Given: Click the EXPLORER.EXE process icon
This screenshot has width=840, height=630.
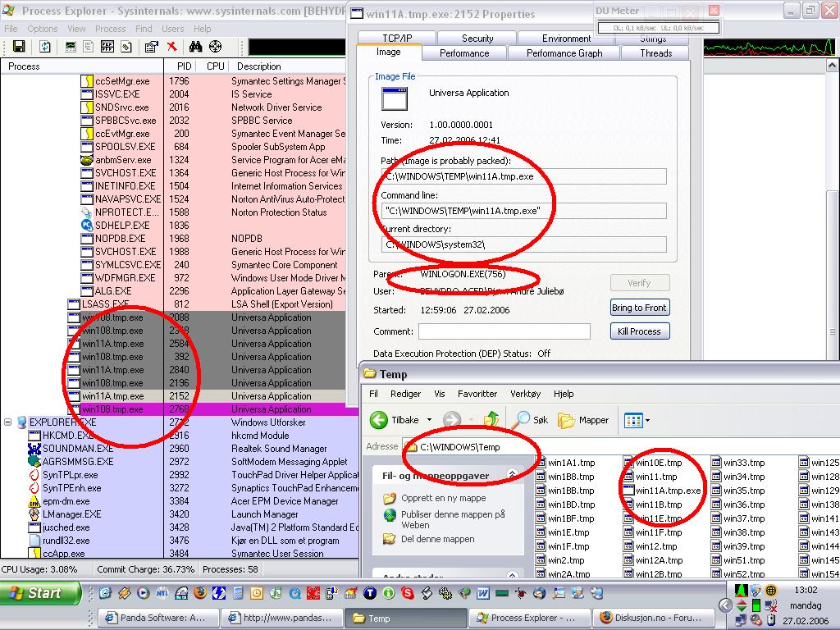Looking at the screenshot, I should pyautogui.click(x=22, y=422).
